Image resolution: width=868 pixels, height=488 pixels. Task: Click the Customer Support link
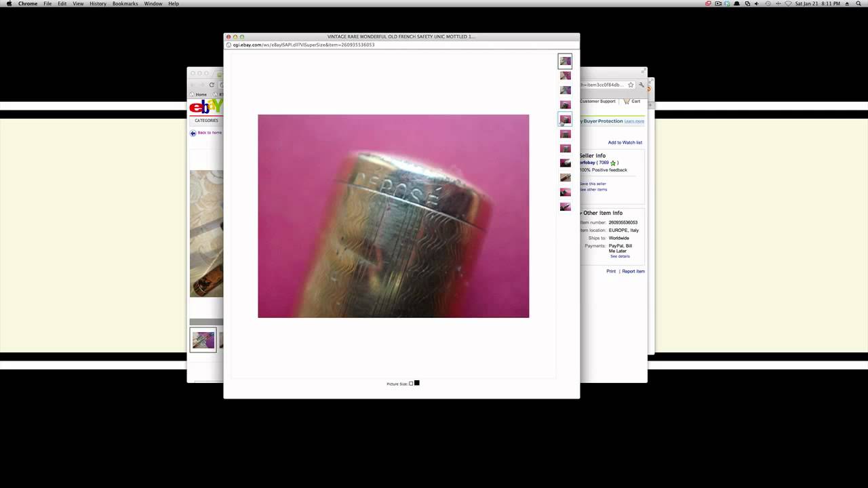[x=597, y=101]
